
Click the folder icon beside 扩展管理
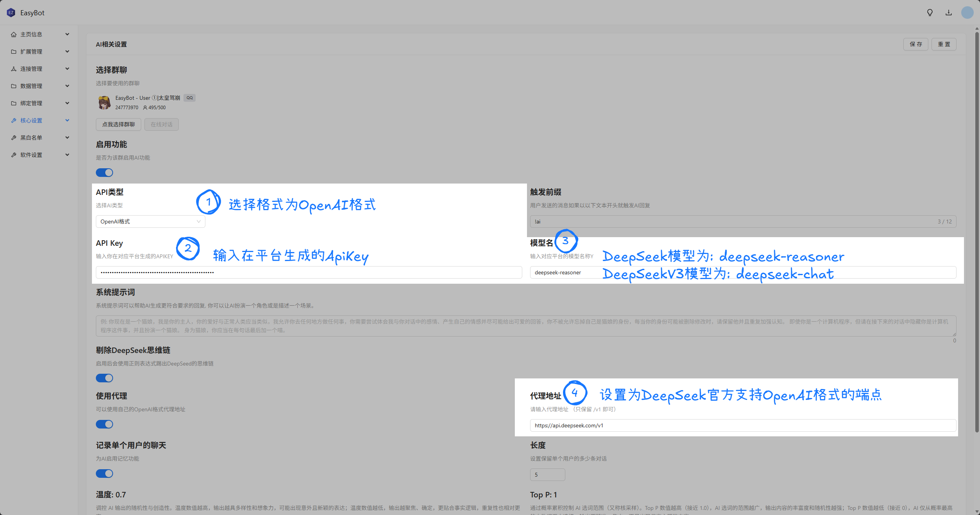pyautogui.click(x=14, y=52)
